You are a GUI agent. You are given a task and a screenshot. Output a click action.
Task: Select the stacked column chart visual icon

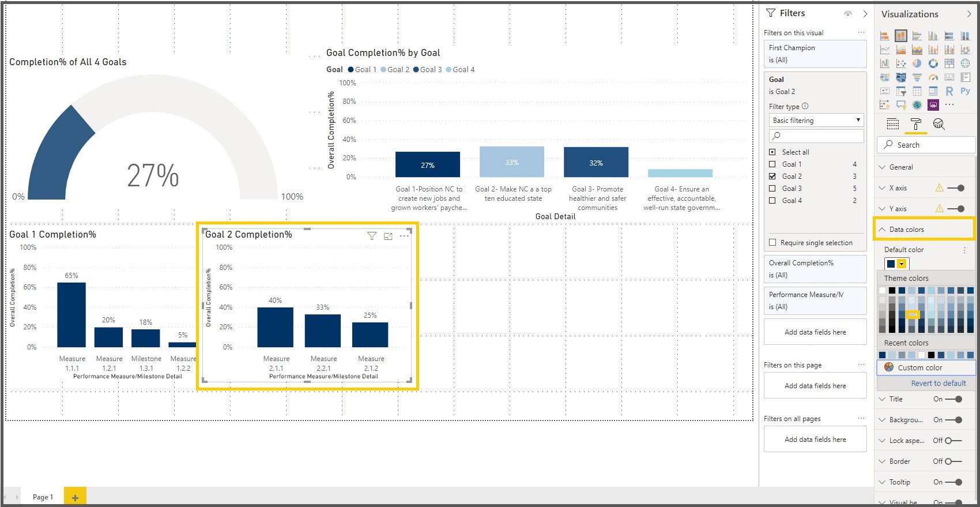click(901, 36)
